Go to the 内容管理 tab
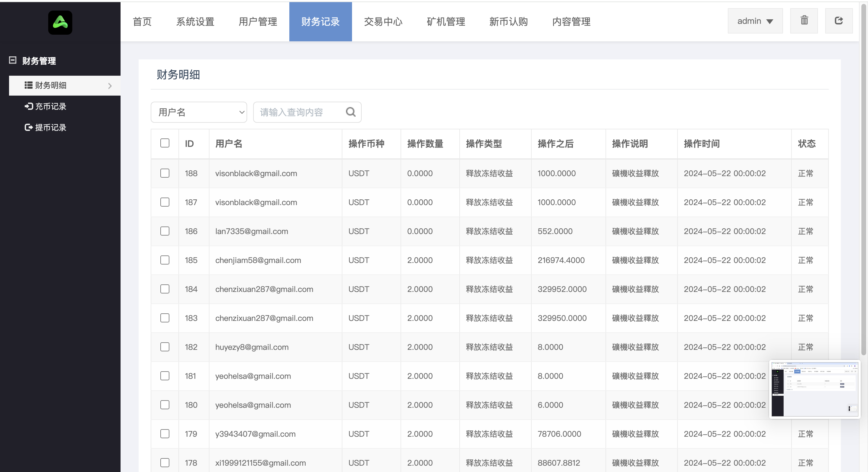 click(x=571, y=22)
